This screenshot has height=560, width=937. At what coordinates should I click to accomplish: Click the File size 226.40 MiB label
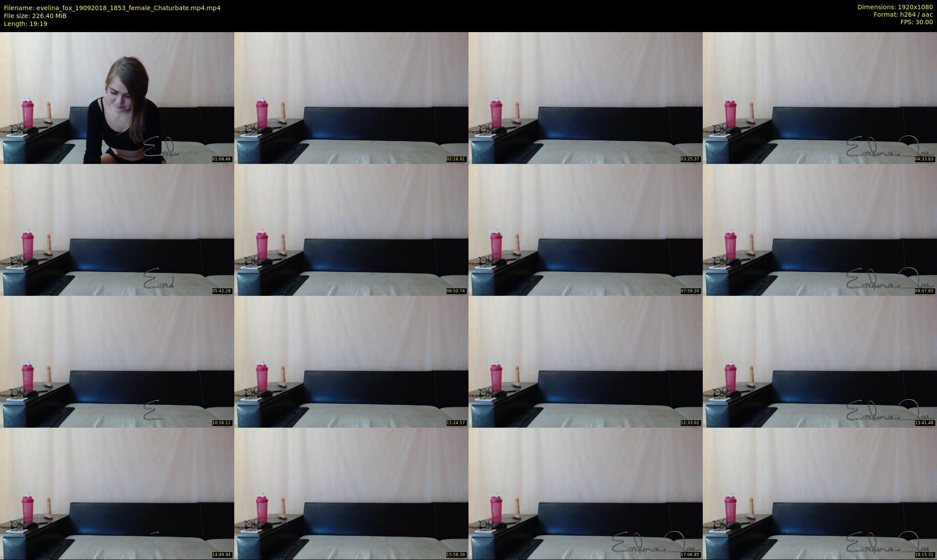click(35, 16)
